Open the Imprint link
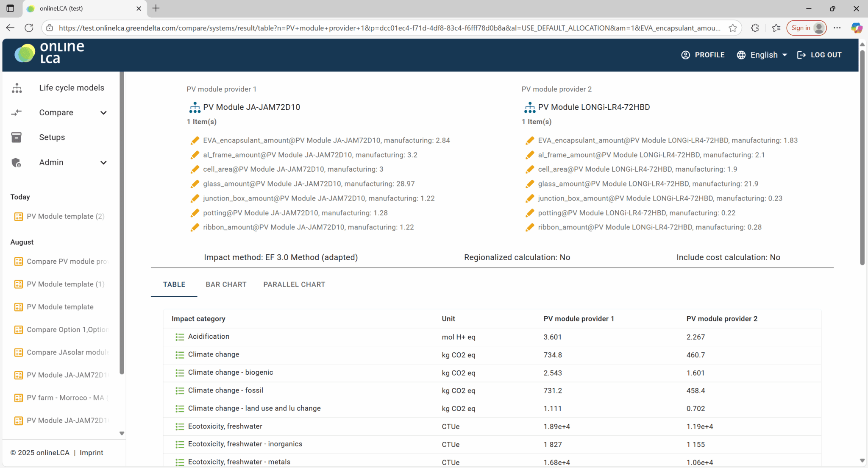 91,453
